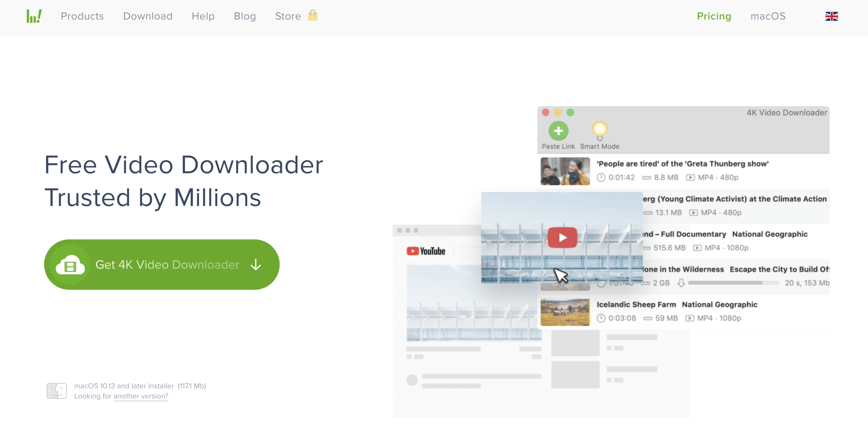The width and height of the screenshot is (868, 446).
Task: Click the macOS version indicator
Action: coord(767,16)
